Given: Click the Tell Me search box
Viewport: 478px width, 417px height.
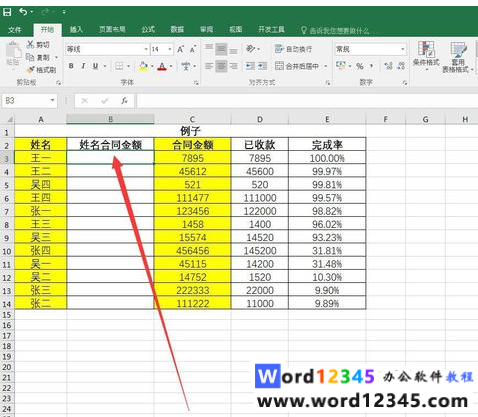Looking at the screenshot, I should tap(338, 31).
